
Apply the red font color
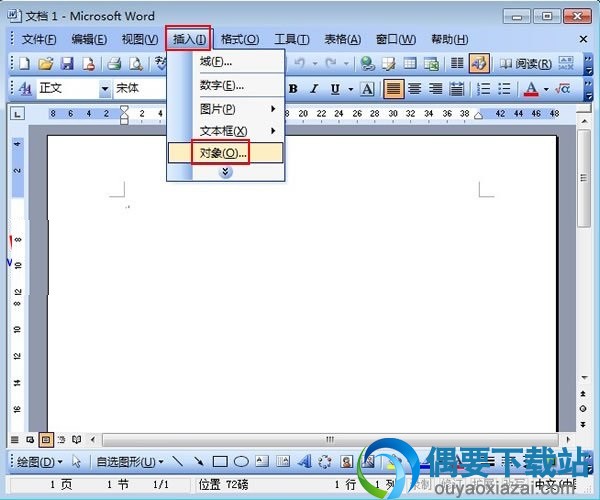point(531,89)
